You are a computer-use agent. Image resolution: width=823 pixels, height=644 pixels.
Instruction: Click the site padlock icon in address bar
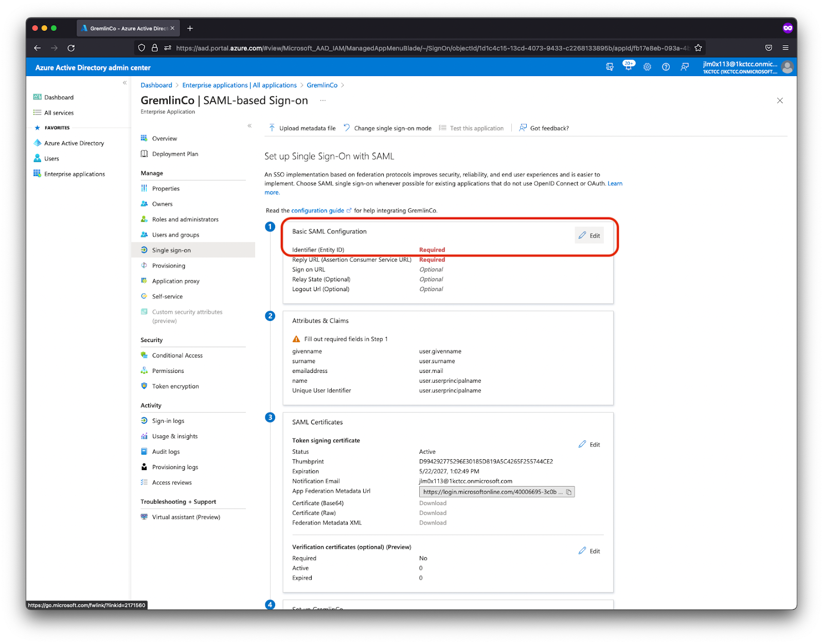pyautogui.click(x=154, y=48)
